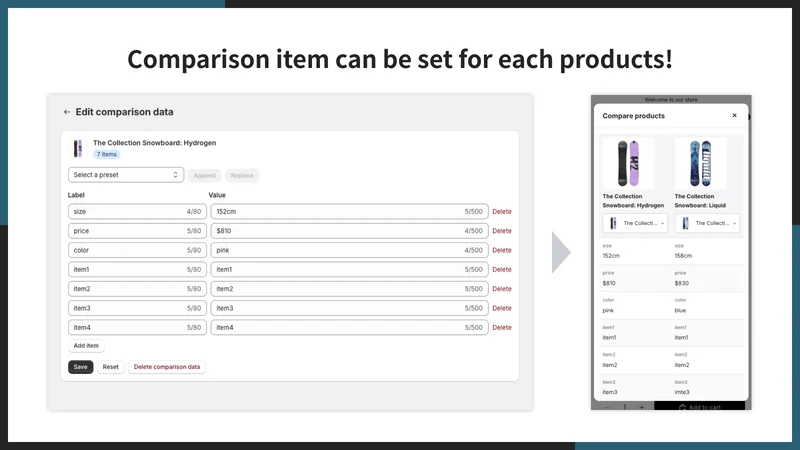Delete the item2 row
Viewport: 800px width, 450px height.
click(x=502, y=289)
